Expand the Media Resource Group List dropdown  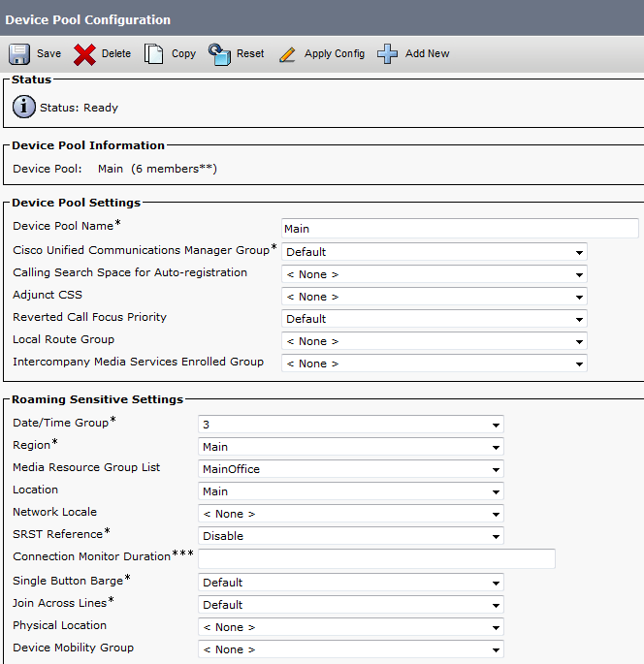(350, 469)
